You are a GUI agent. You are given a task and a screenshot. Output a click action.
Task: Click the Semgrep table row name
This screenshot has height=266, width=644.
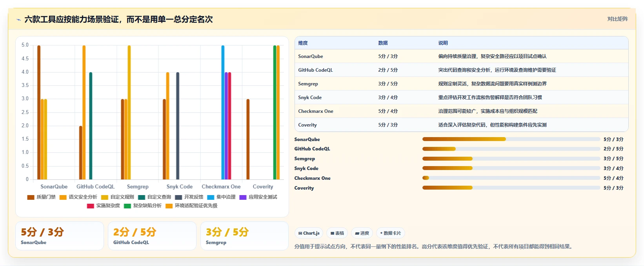[308, 84]
